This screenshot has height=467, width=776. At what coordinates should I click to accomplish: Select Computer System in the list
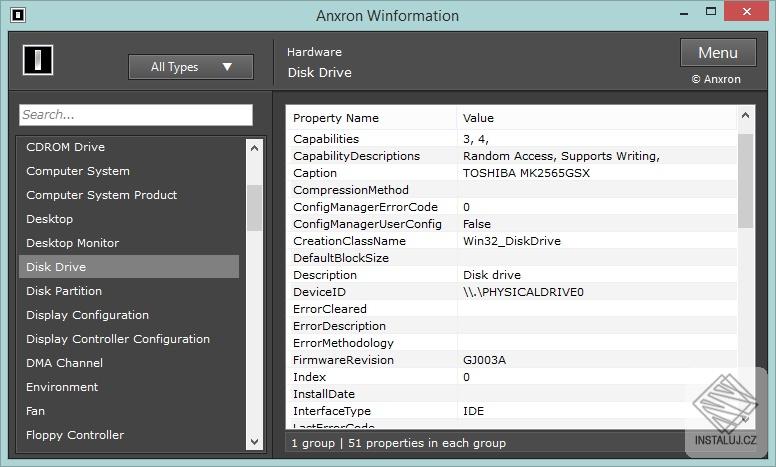pos(78,171)
